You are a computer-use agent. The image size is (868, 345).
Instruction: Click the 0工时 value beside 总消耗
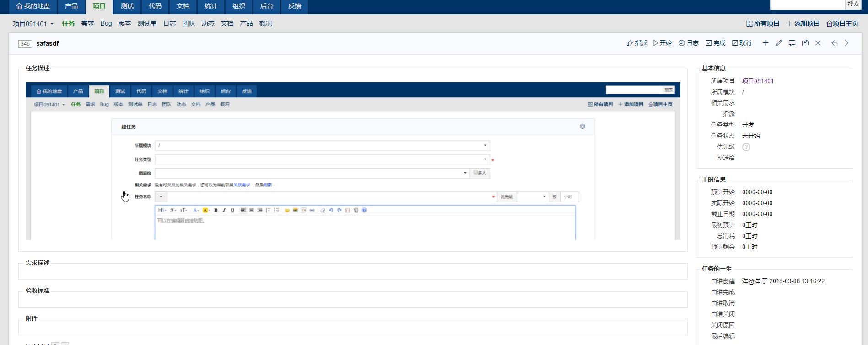(750, 236)
